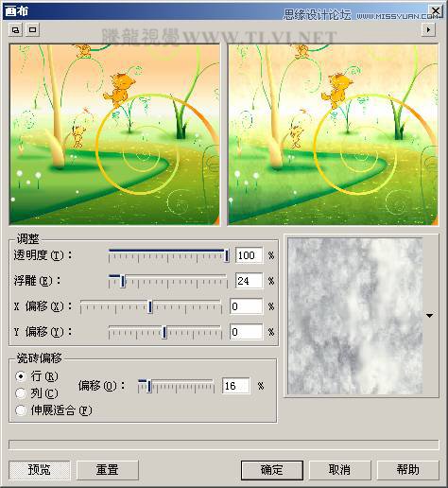Click the Y 偏移(Y) label
448x488 pixels.
tap(43, 332)
